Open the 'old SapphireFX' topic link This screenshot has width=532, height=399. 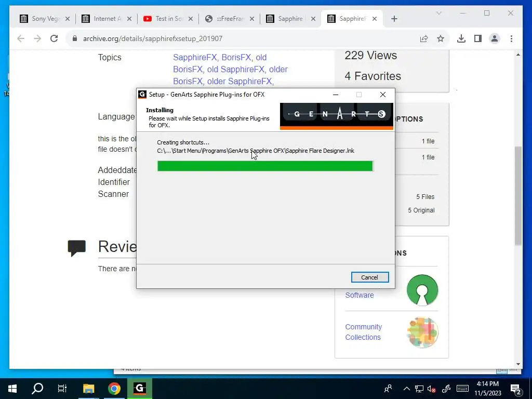pyautogui.click(x=236, y=69)
